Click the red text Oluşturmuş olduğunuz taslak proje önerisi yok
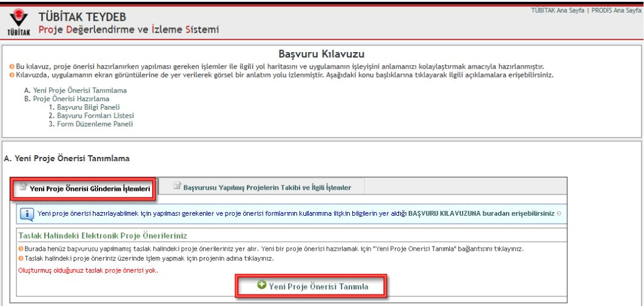The image size is (644, 306). point(89,271)
